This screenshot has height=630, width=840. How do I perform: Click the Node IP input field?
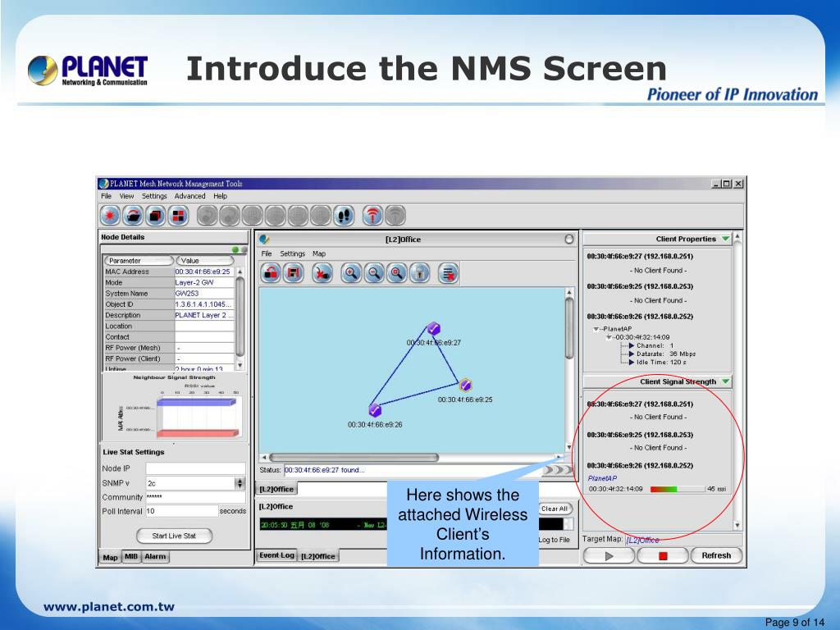(195, 468)
